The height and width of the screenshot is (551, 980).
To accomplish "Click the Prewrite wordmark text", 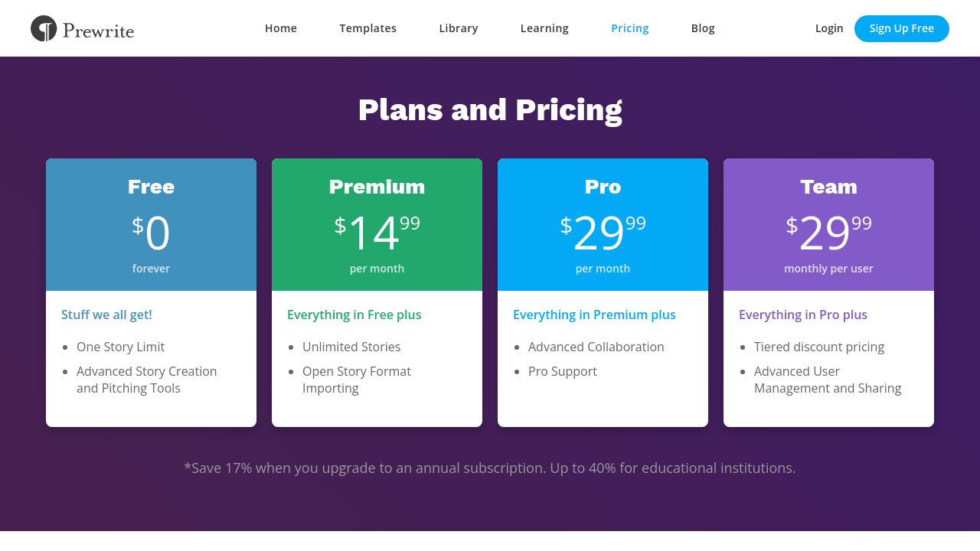I will pyautogui.click(x=98, y=31).
